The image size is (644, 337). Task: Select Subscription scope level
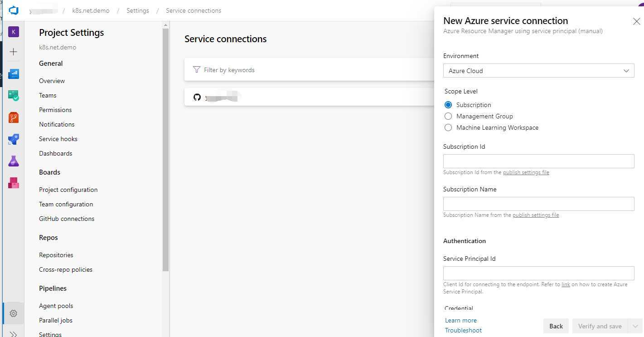click(x=448, y=105)
